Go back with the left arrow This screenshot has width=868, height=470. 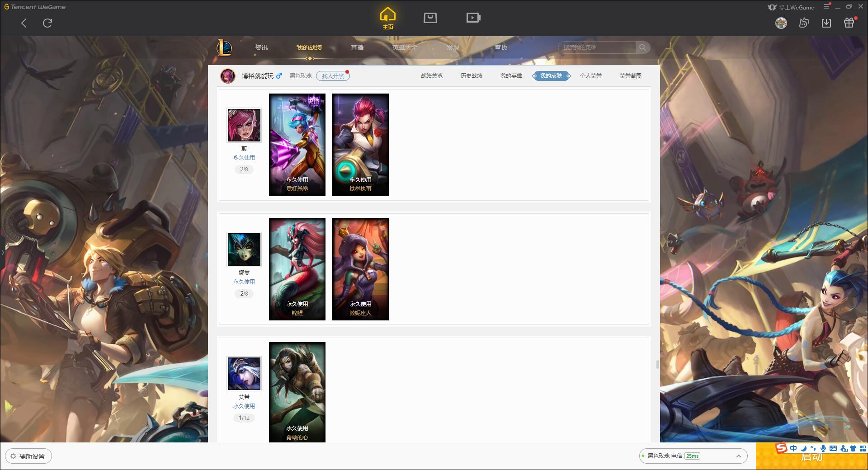pos(24,23)
